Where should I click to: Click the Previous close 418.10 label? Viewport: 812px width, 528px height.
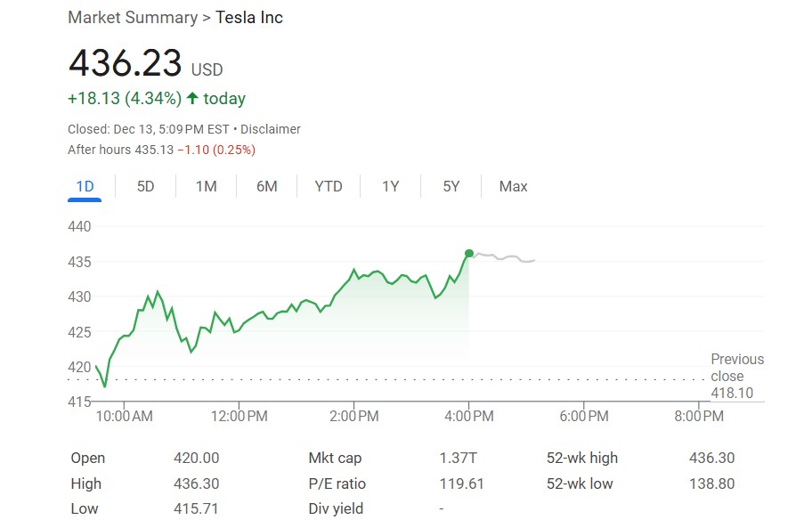click(x=736, y=376)
